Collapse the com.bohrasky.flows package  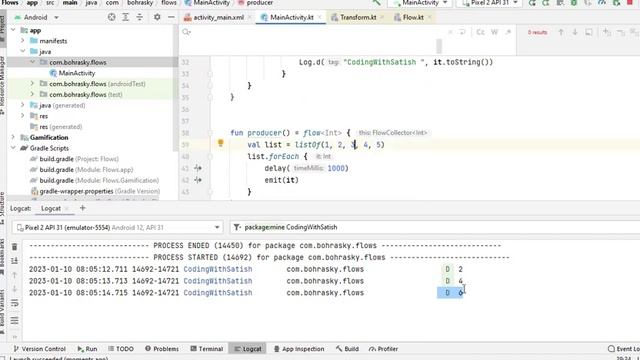[x=33, y=62]
